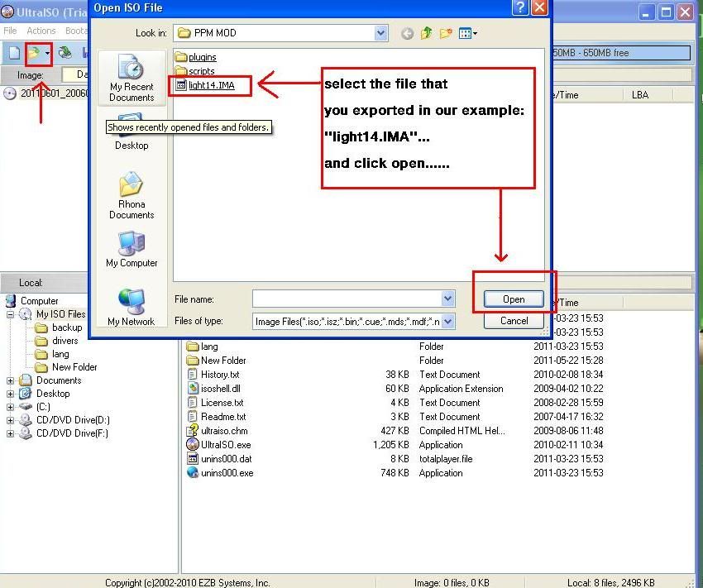Select My Network in places bar
The image size is (703, 588).
(x=132, y=308)
